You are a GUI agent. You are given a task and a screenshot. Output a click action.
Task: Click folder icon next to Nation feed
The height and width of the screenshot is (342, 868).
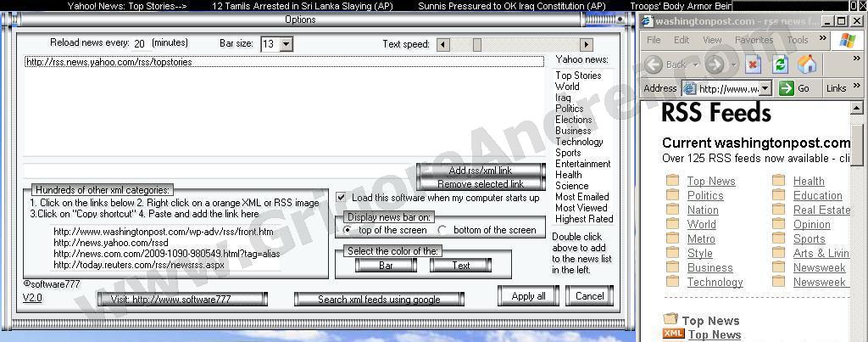click(x=672, y=209)
